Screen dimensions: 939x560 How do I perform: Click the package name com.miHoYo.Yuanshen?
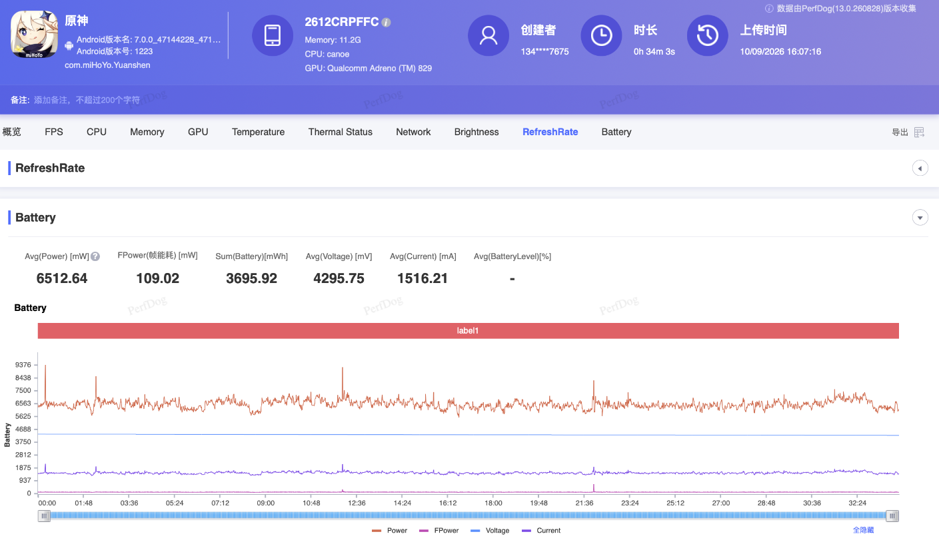pos(107,65)
